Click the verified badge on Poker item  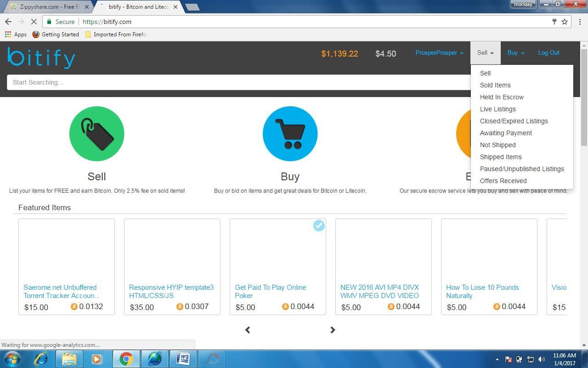319,225
